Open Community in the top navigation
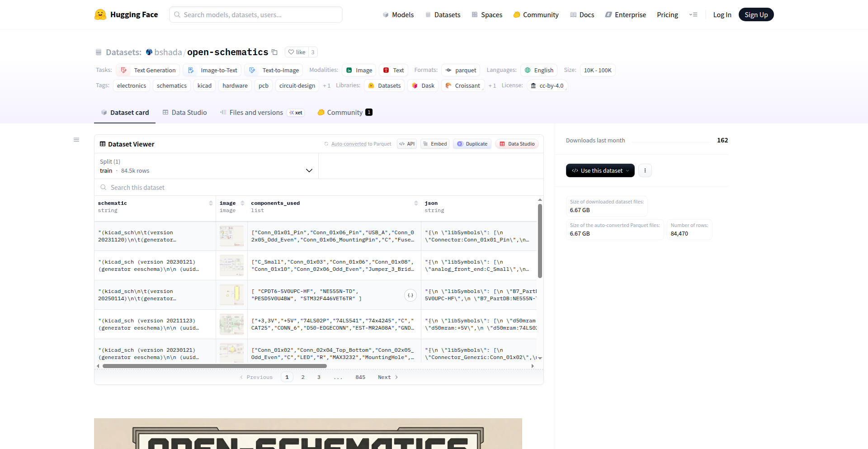868x449 pixels. [x=536, y=15]
